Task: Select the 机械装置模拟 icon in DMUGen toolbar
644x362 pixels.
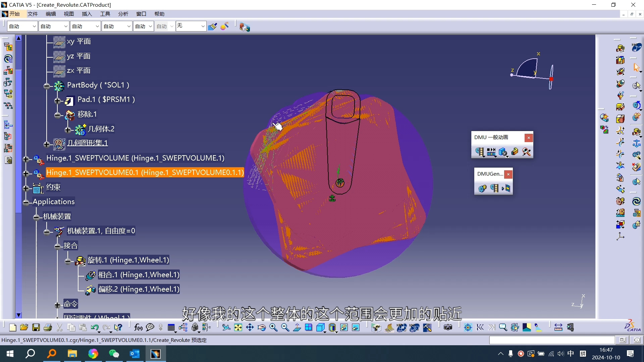Action: coord(482,188)
